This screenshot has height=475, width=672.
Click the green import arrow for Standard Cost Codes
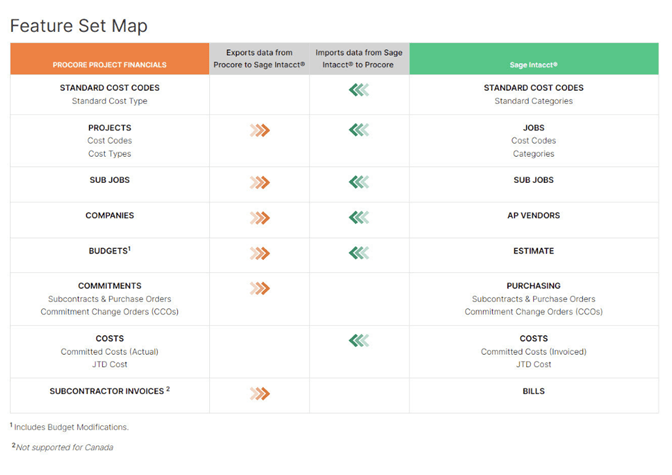[359, 90]
